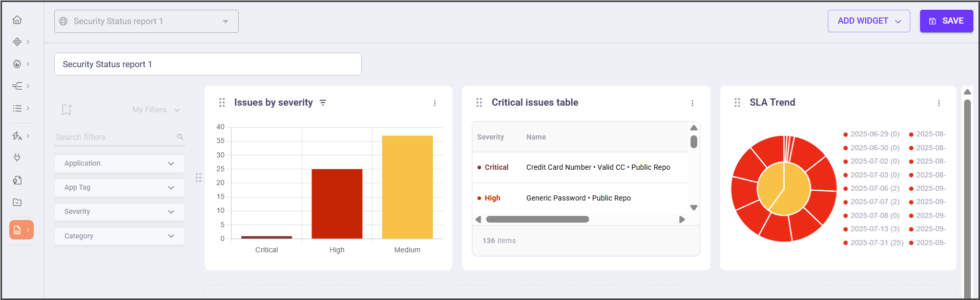Open the My Filters menu

click(x=156, y=110)
